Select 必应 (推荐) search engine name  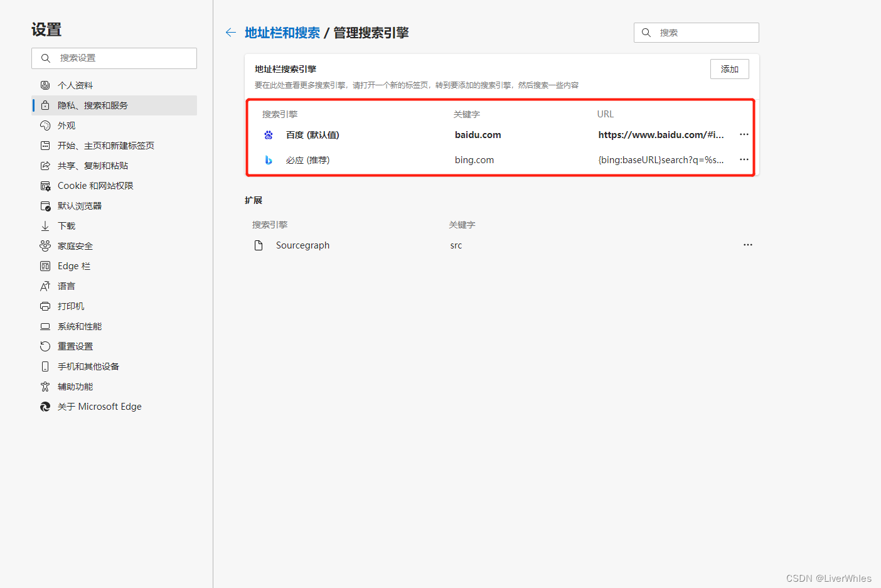pos(307,160)
